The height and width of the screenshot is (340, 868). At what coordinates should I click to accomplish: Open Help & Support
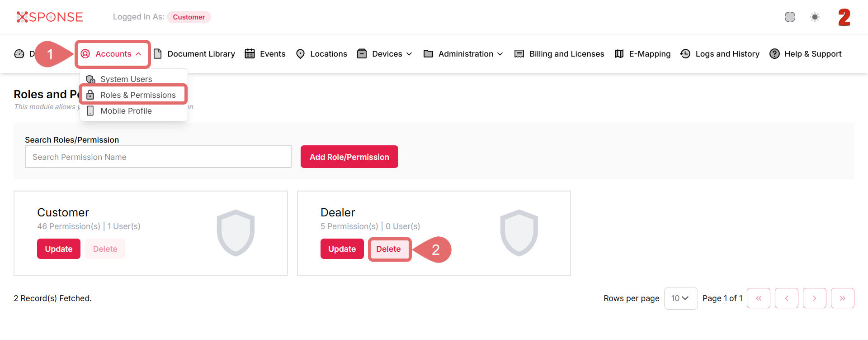point(806,54)
